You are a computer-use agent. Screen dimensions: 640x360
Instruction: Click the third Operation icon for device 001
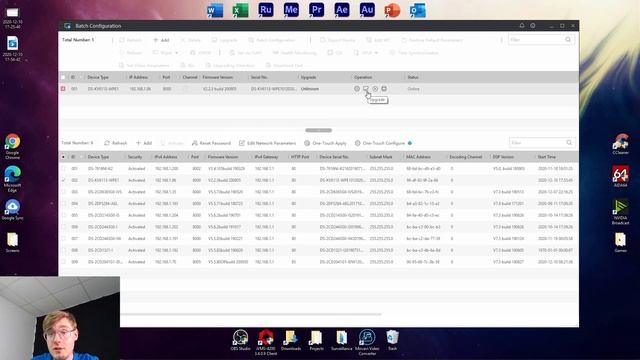click(x=375, y=89)
